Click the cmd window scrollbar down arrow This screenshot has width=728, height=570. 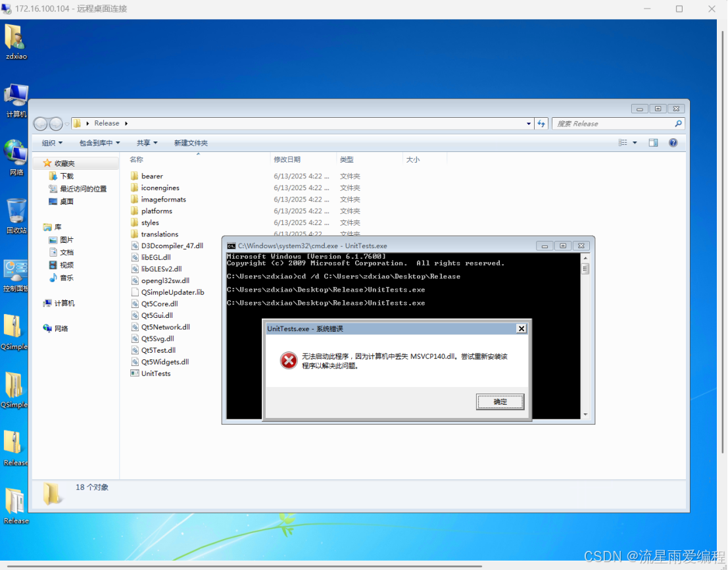(585, 415)
